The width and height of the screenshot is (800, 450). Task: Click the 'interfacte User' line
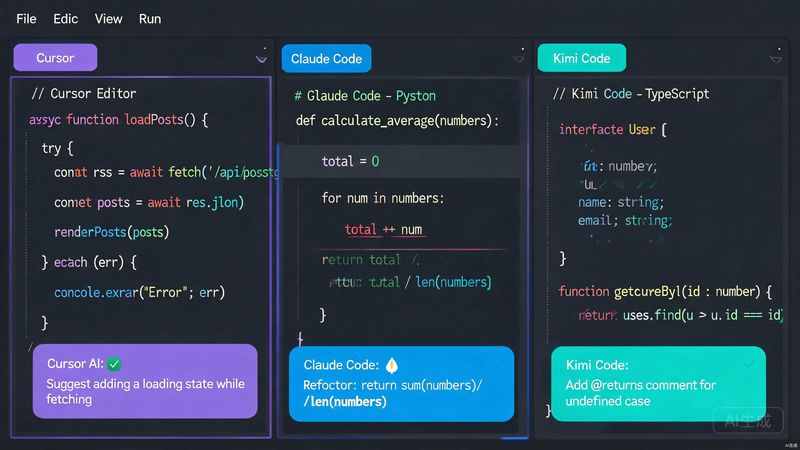click(613, 130)
